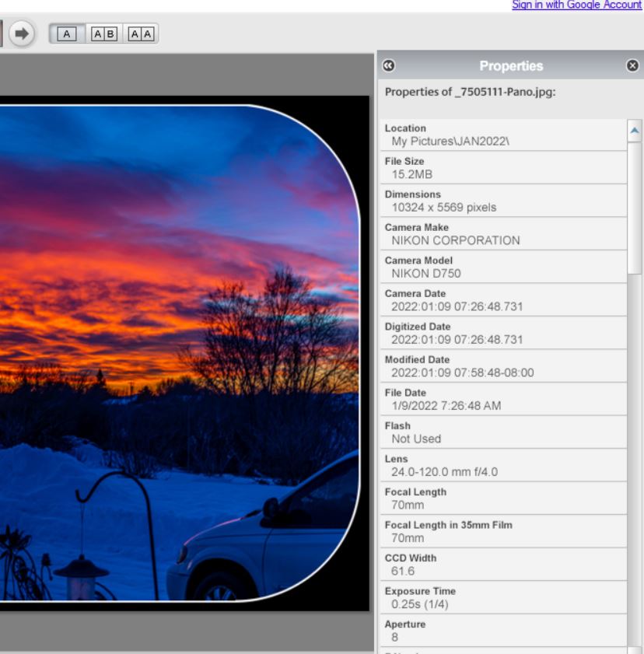Click the Properties panel title header
The image size is (644, 654).
[511, 66]
